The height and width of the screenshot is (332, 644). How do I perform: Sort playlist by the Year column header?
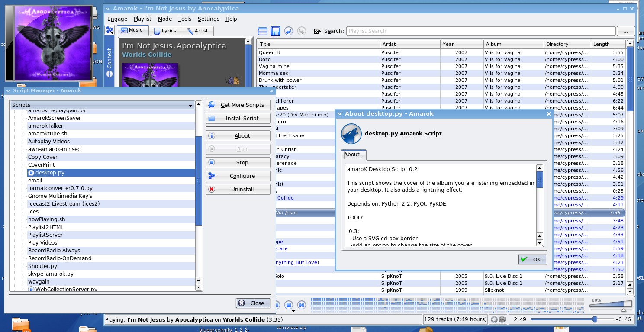point(462,44)
